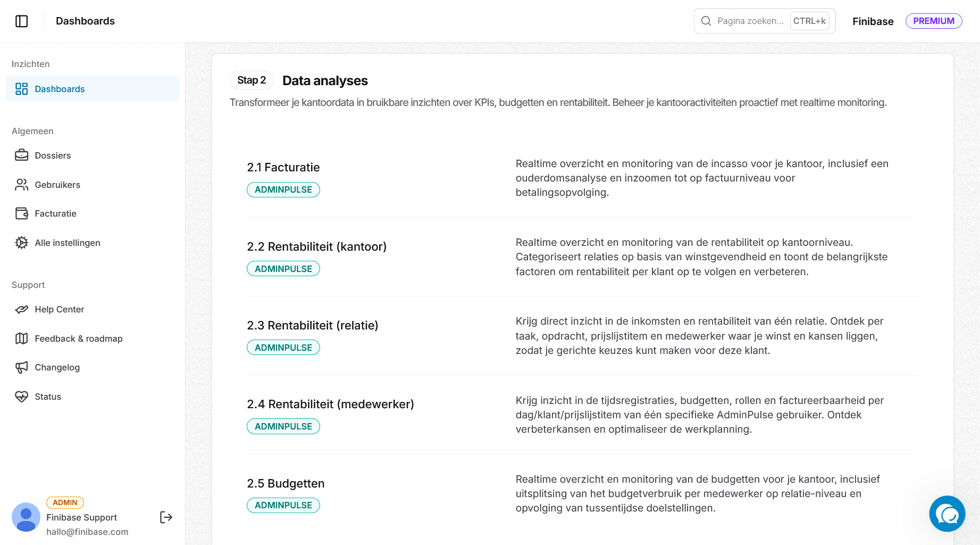Click the Dossiers briefcase icon
This screenshot has width=980, height=545.
point(21,155)
